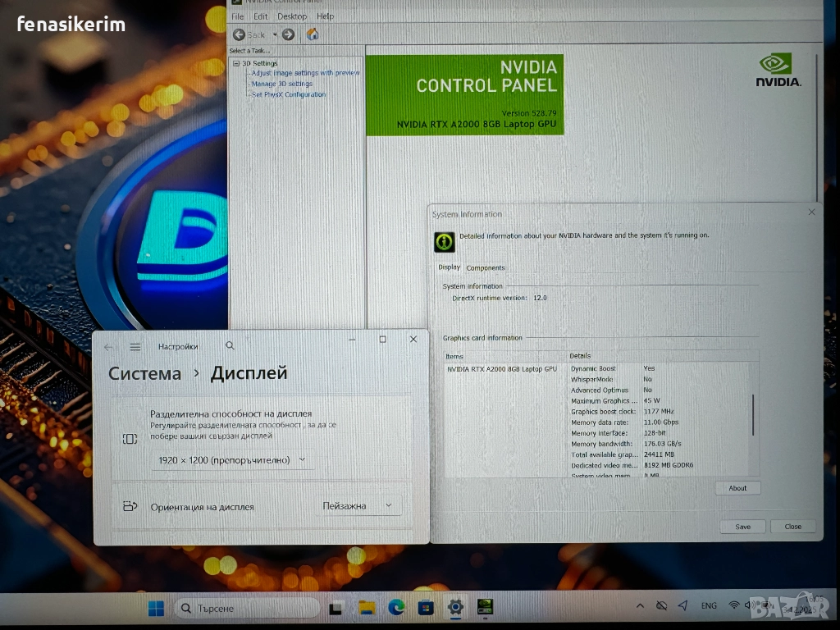This screenshot has height=630, width=840.
Task: Click the Back arrow in NVIDIA toolbar
Action: tap(240, 34)
